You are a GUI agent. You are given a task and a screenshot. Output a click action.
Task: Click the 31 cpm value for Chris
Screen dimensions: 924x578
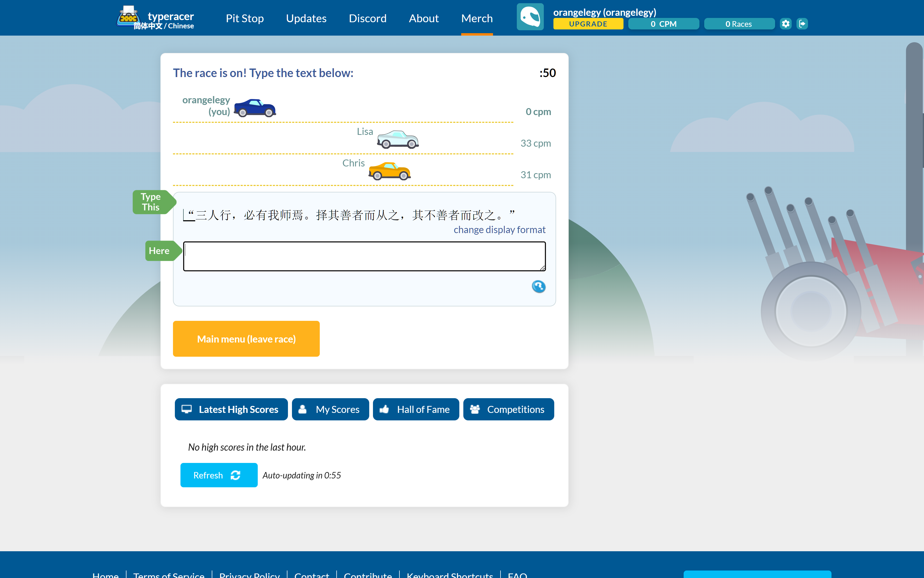coord(536,175)
